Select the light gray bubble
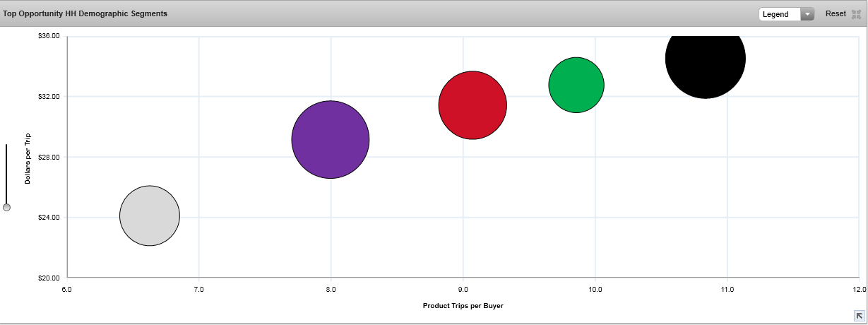 150,215
